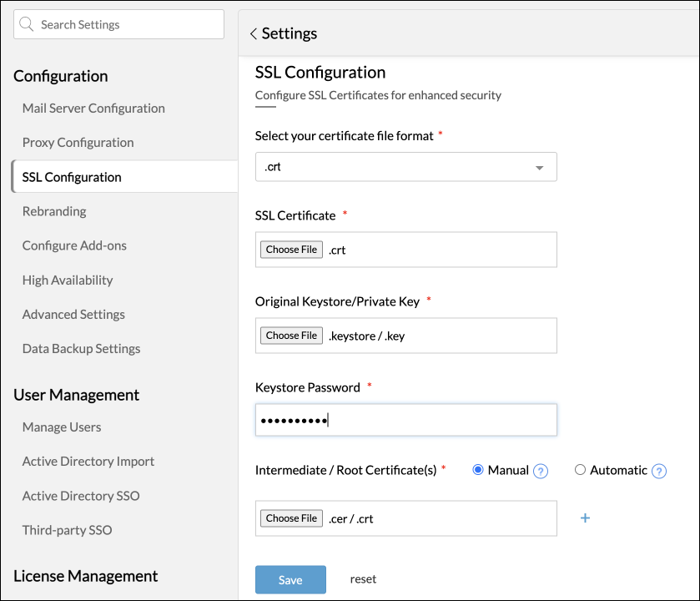Choose file for Original Keystore/Private Key
The image size is (700, 601).
click(291, 336)
